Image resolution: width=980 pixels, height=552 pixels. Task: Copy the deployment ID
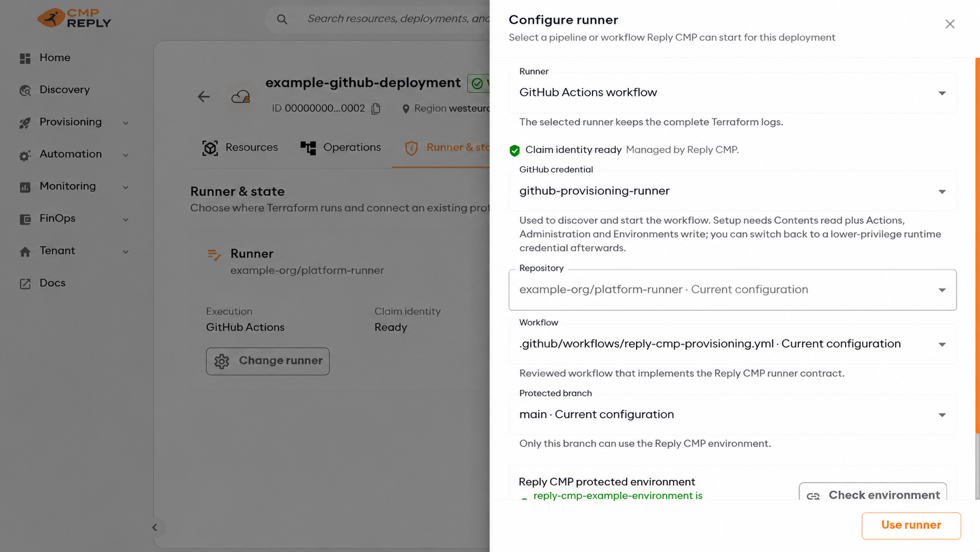(x=376, y=109)
